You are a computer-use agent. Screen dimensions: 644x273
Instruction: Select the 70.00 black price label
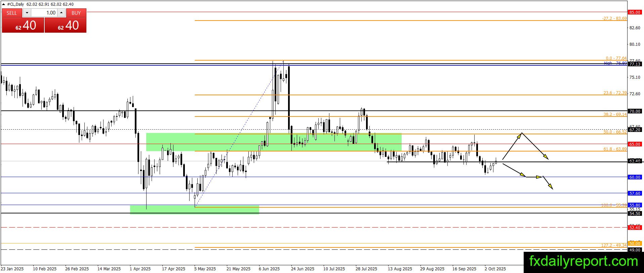pos(635,111)
